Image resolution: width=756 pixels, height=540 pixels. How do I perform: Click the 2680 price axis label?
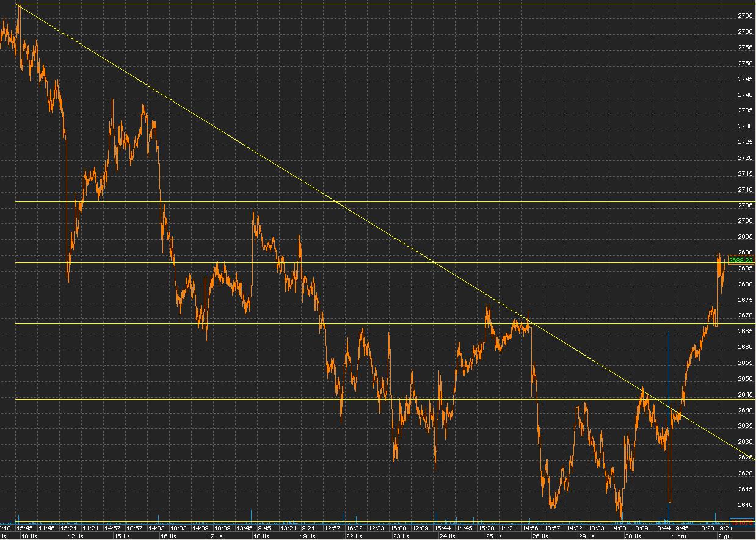click(745, 284)
